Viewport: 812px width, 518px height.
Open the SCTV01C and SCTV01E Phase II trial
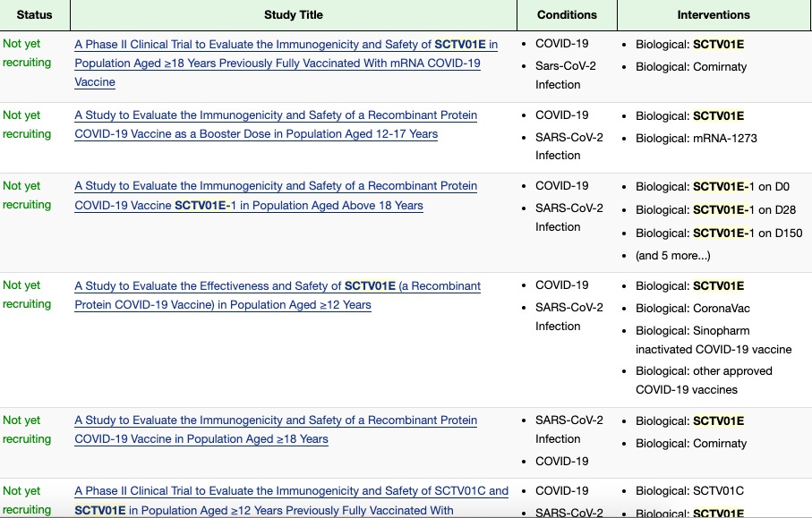(x=291, y=491)
